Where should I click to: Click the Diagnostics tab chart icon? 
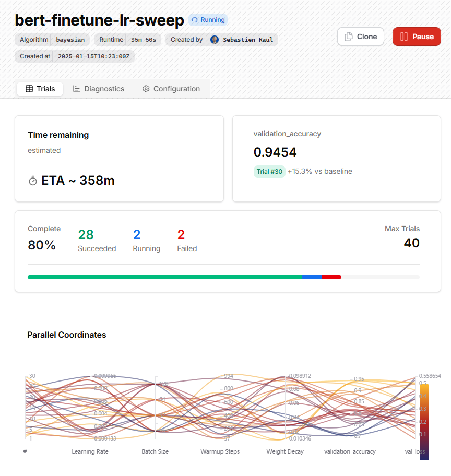tap(77, 89)
